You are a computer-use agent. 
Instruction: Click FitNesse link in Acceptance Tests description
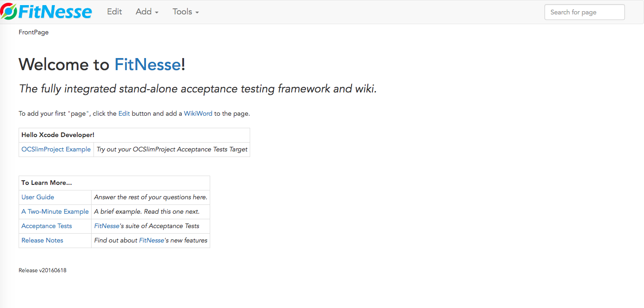tap(106, 226)
